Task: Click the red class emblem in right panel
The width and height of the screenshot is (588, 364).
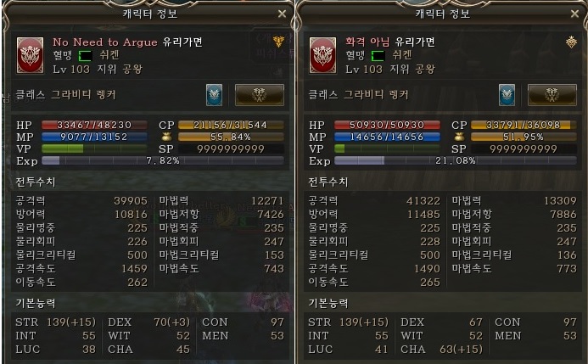Action: coord(322,55)
